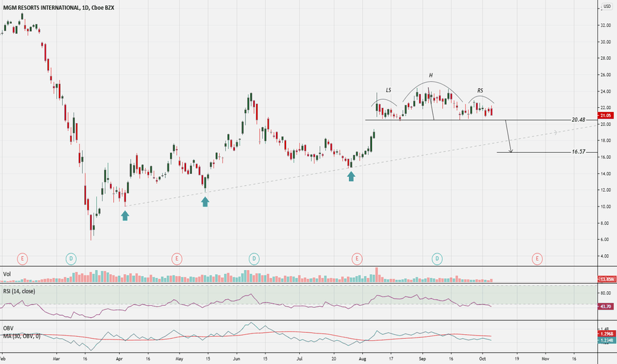The width and height of the screenshot is (617, 364).
Task: Open the September dividend D marker
Action: point(437,259)
